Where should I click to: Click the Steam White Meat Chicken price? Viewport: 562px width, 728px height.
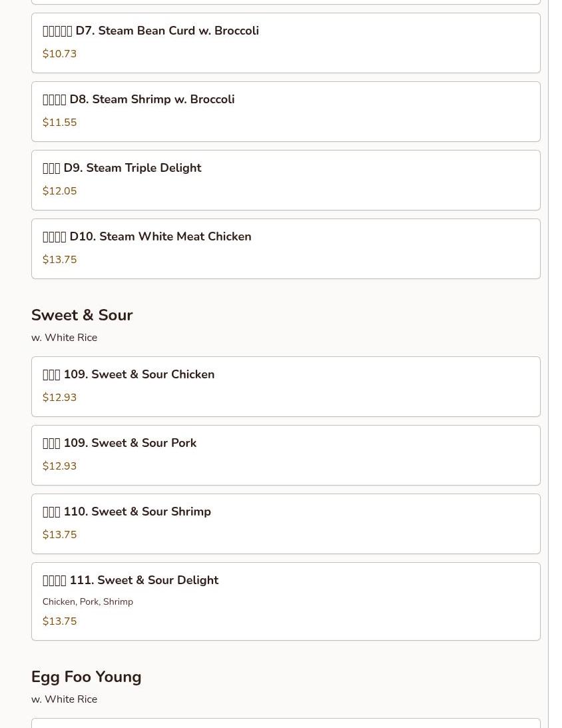[59, 260]
